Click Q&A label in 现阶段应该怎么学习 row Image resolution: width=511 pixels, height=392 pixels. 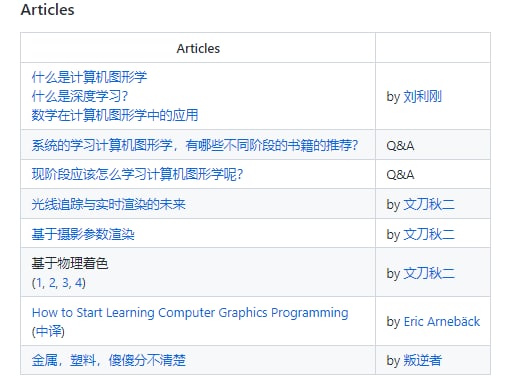tap(400, 175)
